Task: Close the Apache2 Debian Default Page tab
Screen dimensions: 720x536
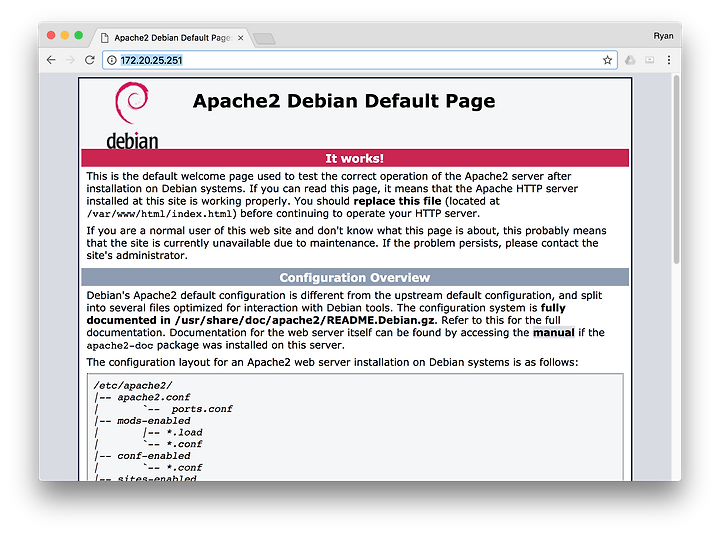Action: point(240,38)
